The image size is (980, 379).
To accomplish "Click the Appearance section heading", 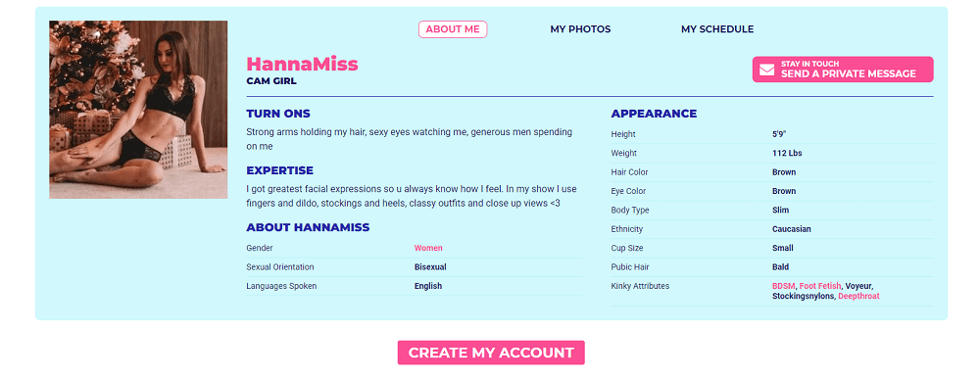I will 654,114.
